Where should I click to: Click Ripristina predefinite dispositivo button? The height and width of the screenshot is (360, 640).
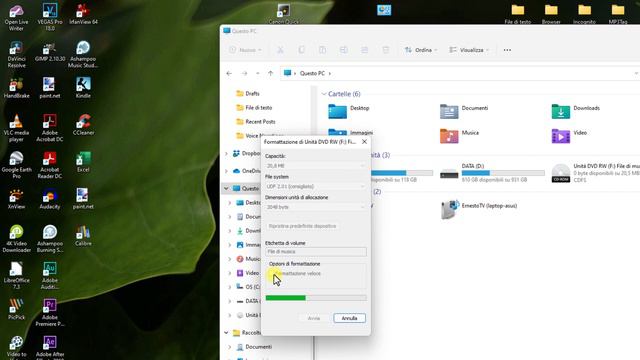coord(302,226)
